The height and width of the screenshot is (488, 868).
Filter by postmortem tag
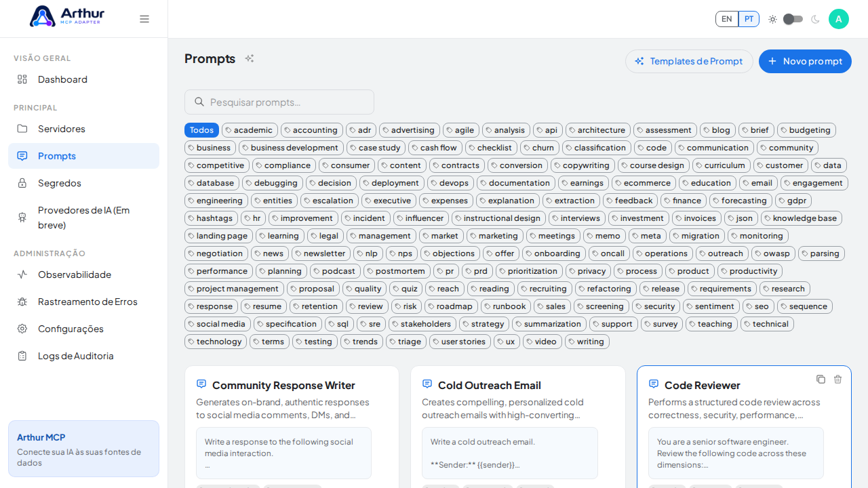tap(397, 271)
